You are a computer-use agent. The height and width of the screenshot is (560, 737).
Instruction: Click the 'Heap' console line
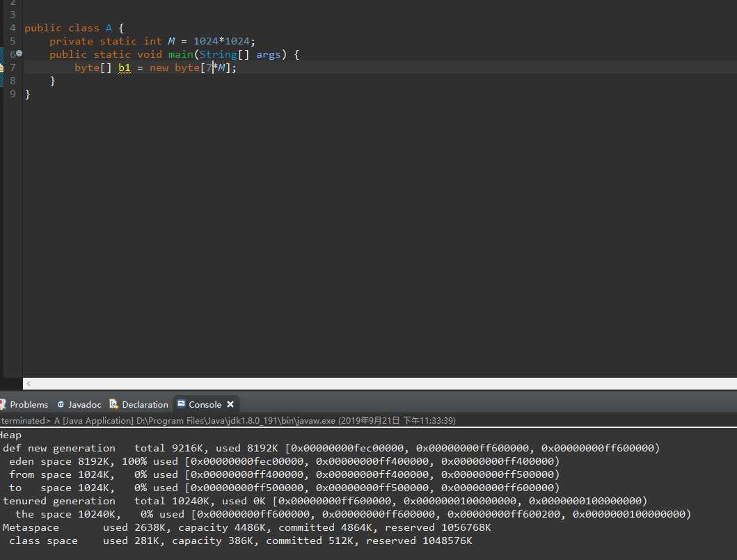tap(10, 435)
